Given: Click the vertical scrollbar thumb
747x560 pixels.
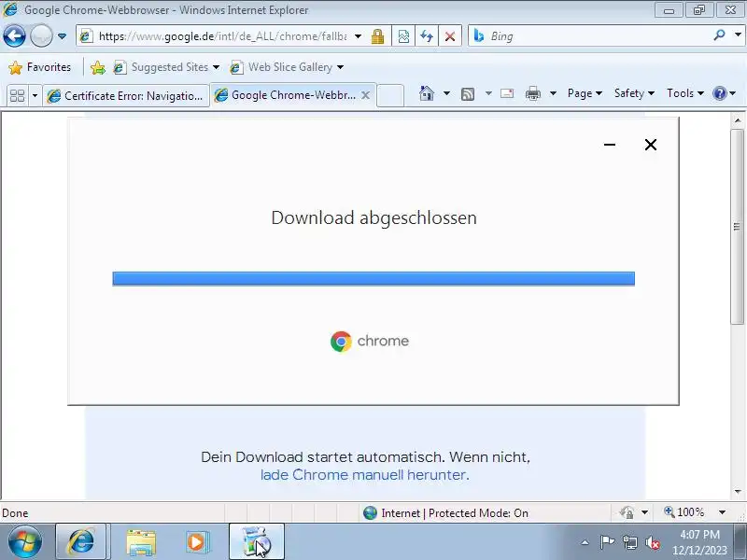Looking at the screenshot, I should tap(738, 227).
